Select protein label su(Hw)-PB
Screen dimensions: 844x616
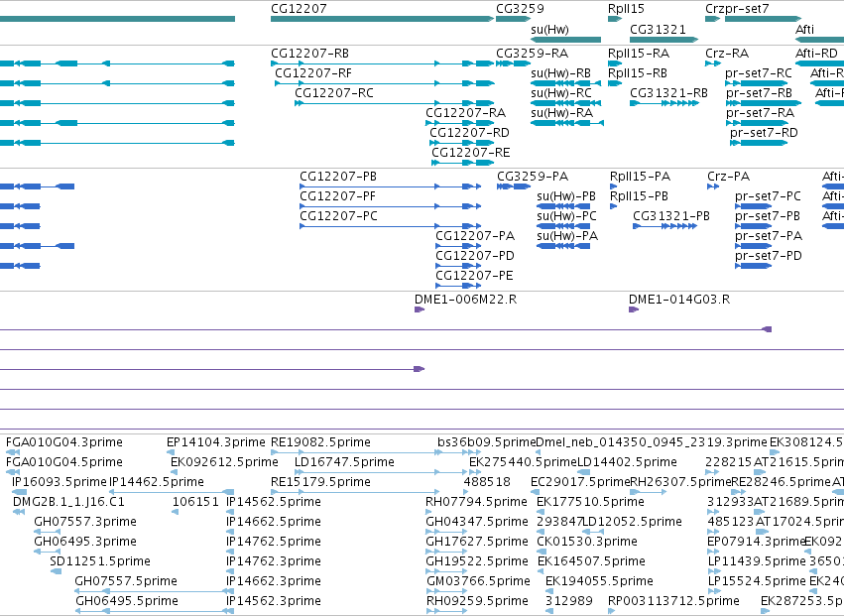566,196
